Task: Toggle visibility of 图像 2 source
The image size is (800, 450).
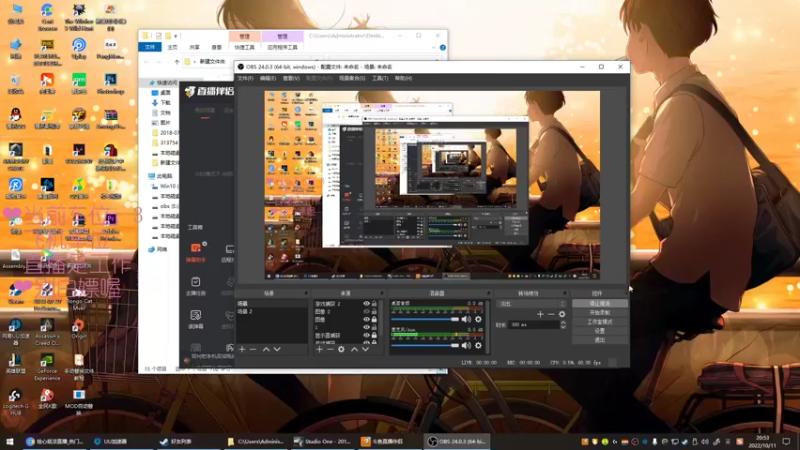Action: pos(366,311)
